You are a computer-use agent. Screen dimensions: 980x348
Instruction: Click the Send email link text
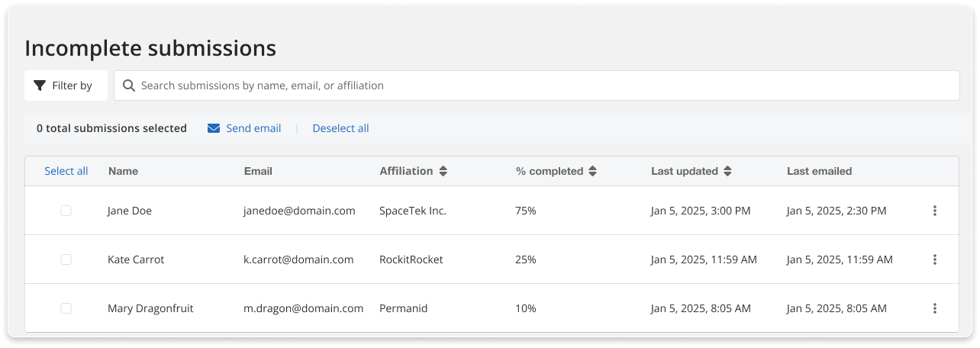tap(253, 128)
